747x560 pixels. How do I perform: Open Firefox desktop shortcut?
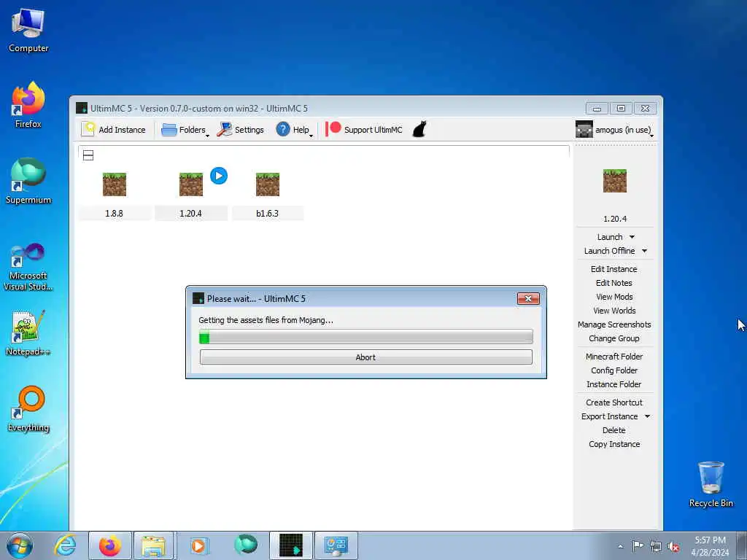click(x=28, y=105)
